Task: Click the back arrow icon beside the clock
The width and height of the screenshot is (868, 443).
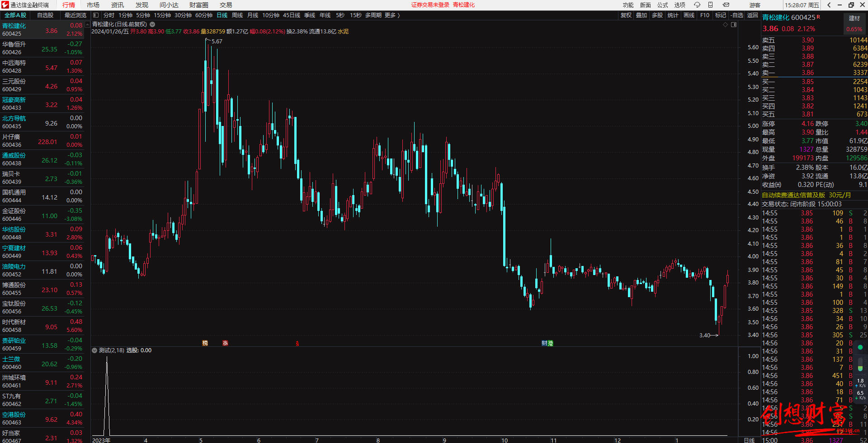Action: [x=829, y=5]
